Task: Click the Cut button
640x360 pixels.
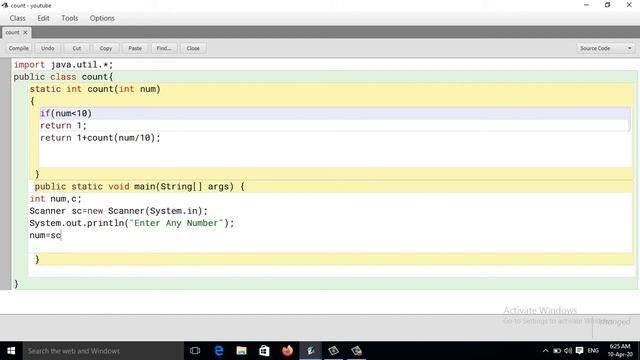Action: 77,48
